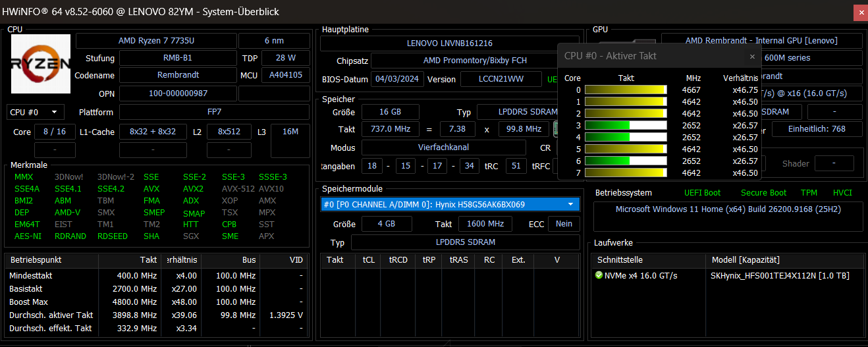This screenshot has width=868, height=347.
Task: Click the MCU A404105 field
Action: point(285,75)
